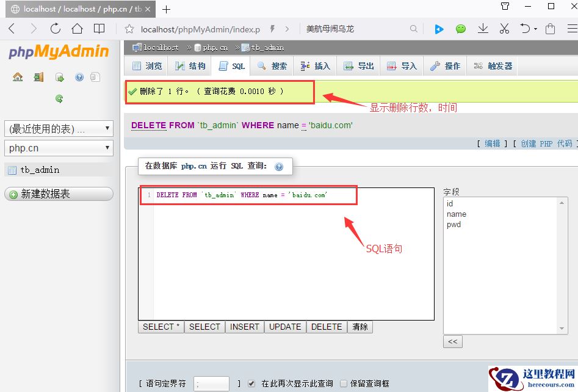Viewport: 578px width, 392px height.
Task: Open the 插入 tab
Action: pos(315,66)
